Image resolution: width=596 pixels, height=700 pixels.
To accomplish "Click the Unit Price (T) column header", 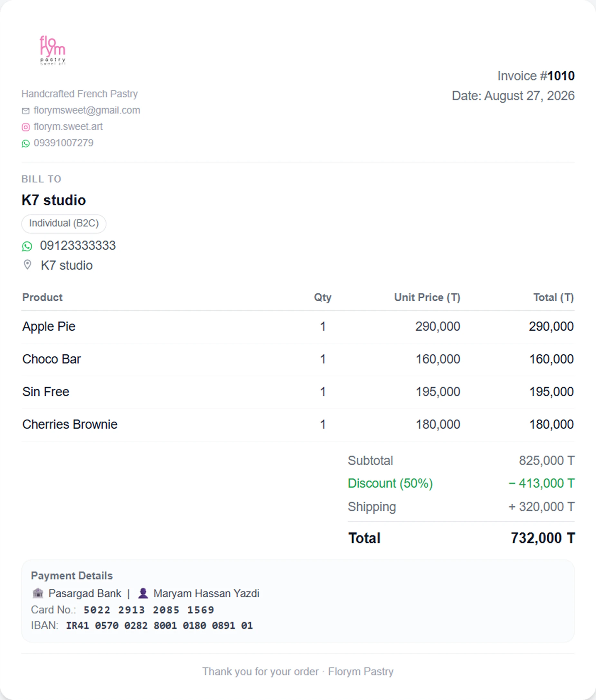I will click(x=427, y=297).
